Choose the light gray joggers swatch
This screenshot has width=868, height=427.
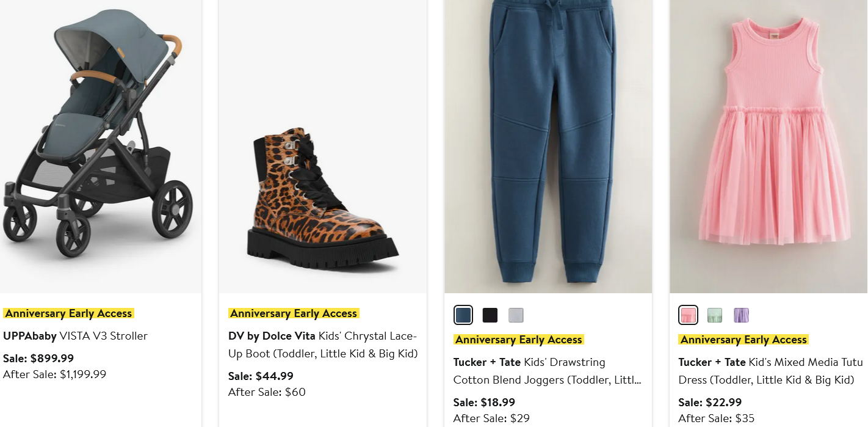516,315
